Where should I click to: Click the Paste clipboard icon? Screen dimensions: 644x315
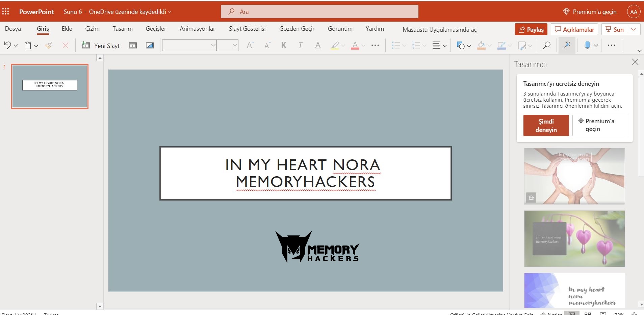pyautogui.click(x=28, y=45)
